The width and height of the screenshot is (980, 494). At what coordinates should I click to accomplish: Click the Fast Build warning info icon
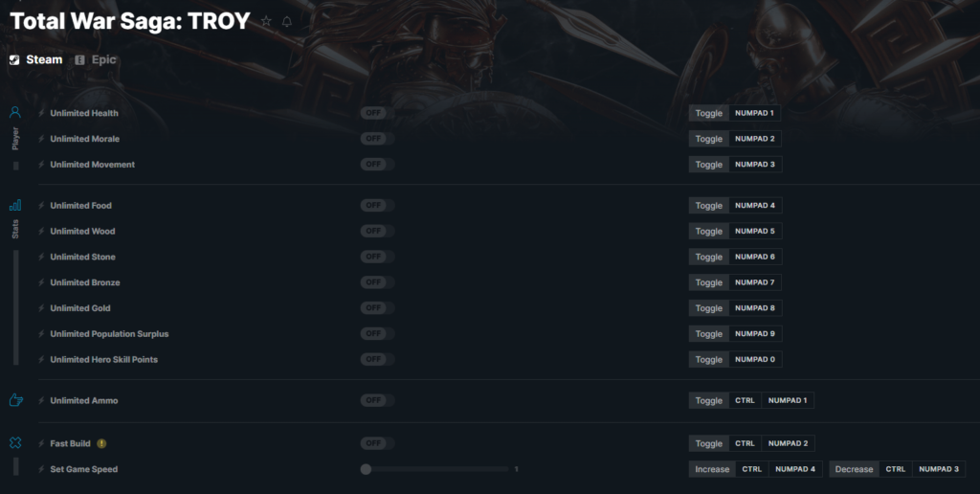pyautogui.click(x=101, y=443)
